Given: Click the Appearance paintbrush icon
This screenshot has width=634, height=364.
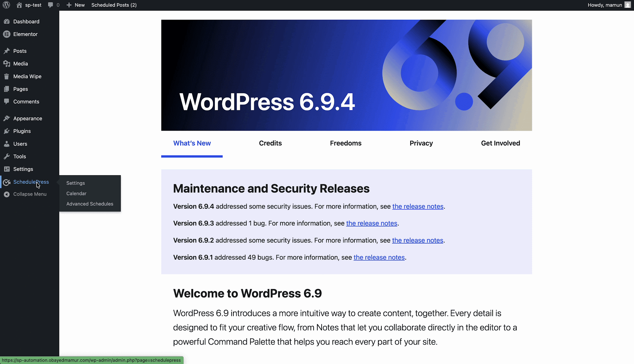Looking at the screenshot, I should tap(7, 118).
